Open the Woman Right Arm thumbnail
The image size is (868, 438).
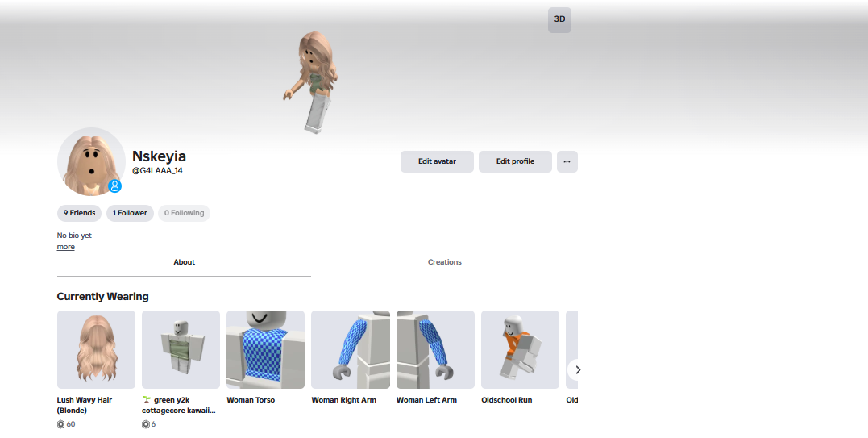(x=351, y=349)
